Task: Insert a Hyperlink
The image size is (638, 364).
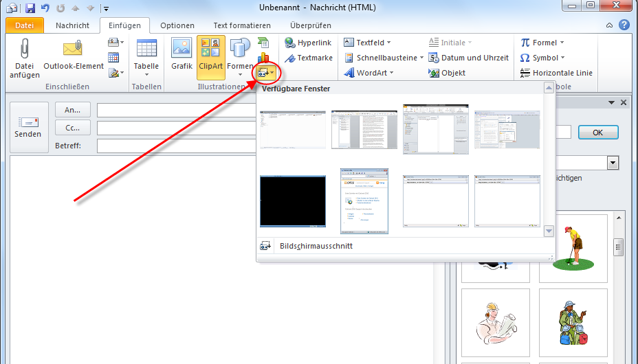Action: pyautogui.click(x=308, y=43)
